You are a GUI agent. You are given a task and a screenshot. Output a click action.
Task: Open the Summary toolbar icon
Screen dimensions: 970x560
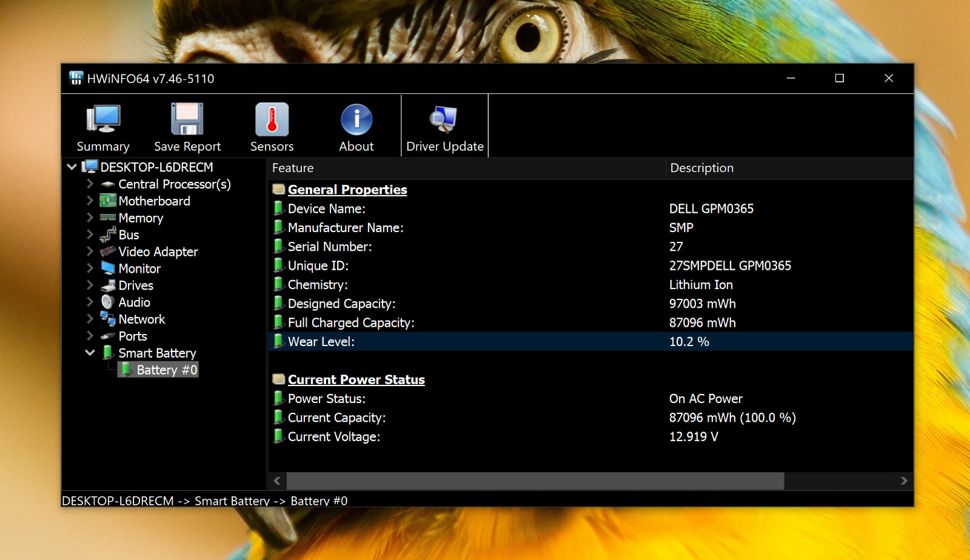103,119
